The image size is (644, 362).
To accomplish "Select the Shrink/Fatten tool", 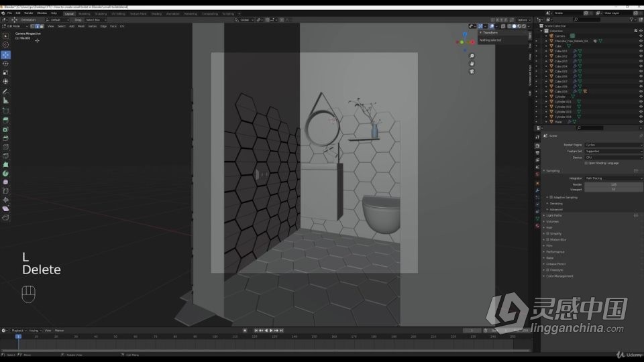I will (x=5, y=200).
